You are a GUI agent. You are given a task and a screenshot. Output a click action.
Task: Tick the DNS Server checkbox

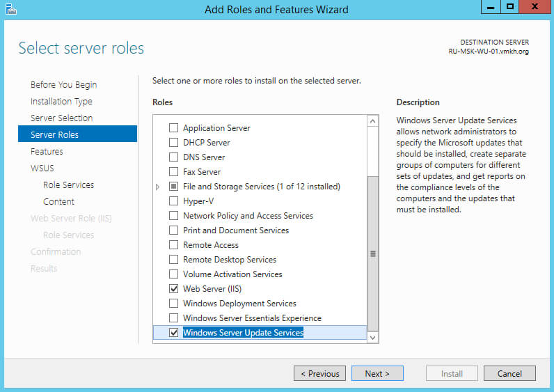click(x=173, y=157)
